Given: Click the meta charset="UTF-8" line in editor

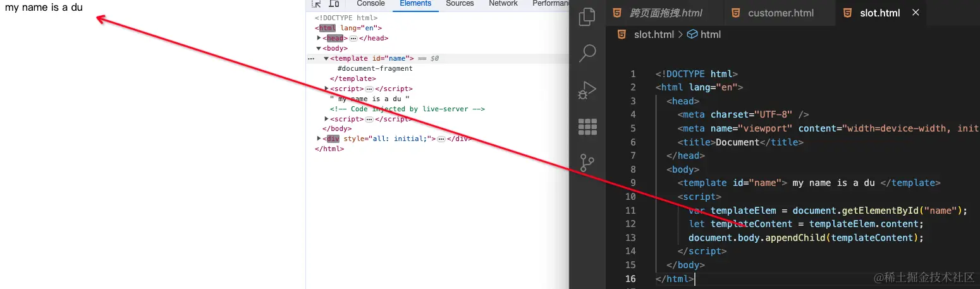Looking at the screenshot, I should (743, 114).
